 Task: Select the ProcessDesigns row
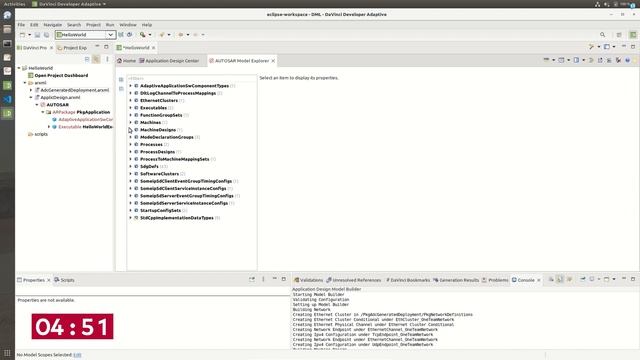point(158,152)
